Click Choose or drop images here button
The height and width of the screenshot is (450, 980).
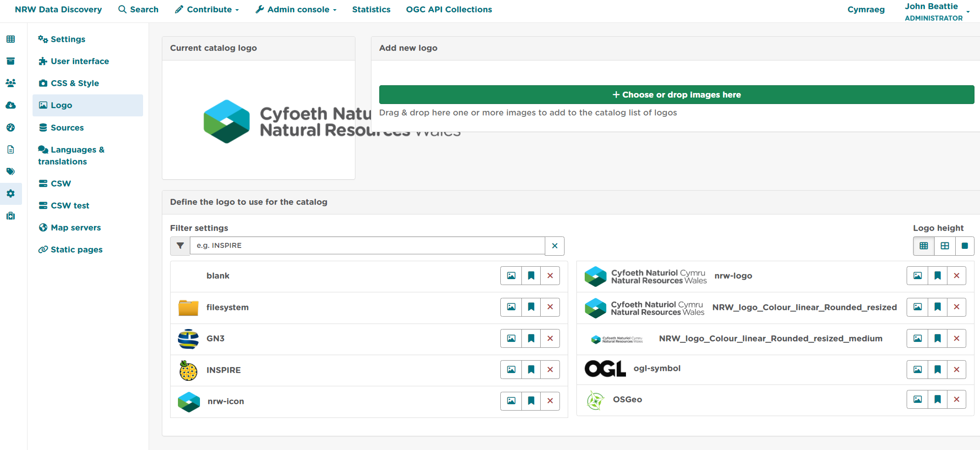pyautogui.click(x=676, y=94)
